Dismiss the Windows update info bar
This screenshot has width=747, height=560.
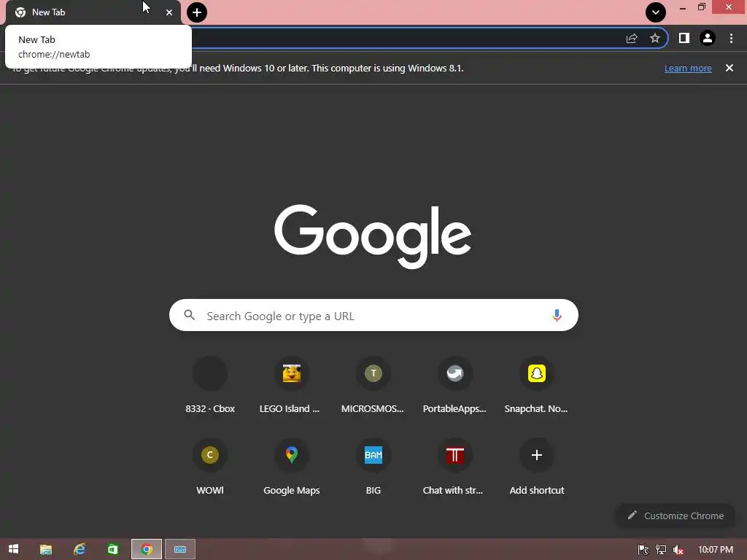[729, 68]
